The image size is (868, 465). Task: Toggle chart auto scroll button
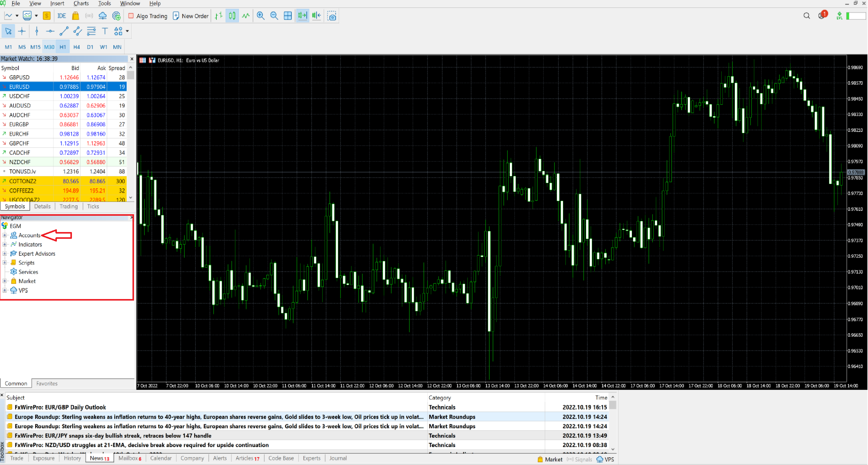(x=302, y=16)
